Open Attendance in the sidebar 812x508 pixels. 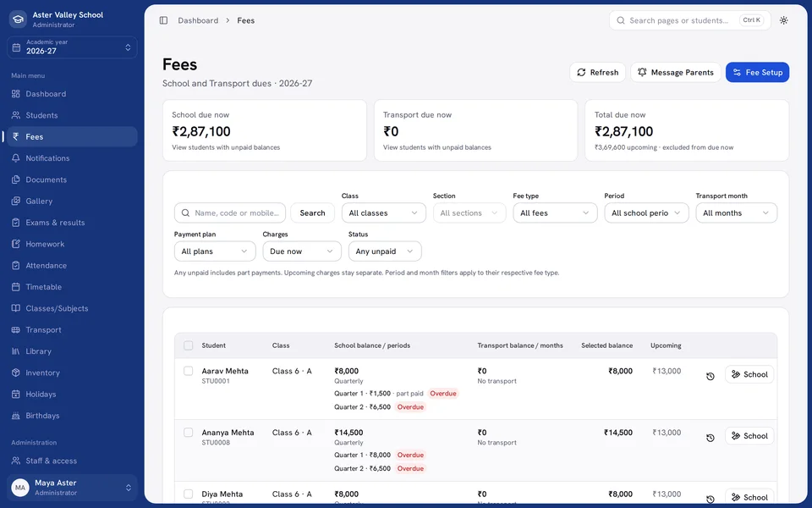72,265
